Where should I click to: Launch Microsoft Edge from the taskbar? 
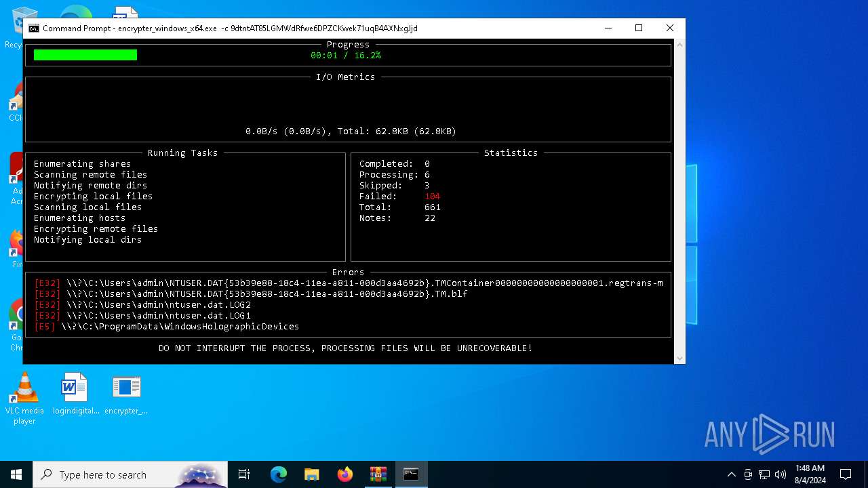pos(279,474)
